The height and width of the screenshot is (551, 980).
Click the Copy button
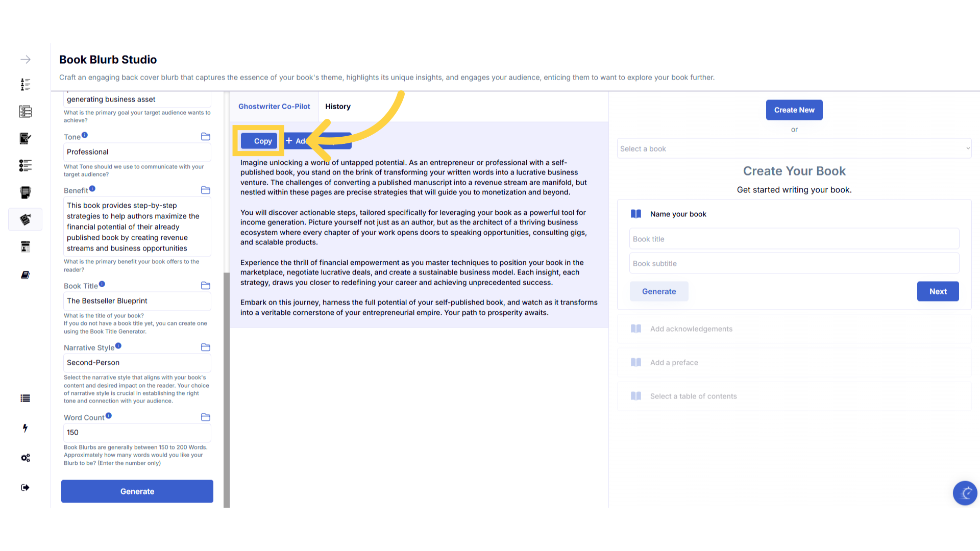[259, 141]
